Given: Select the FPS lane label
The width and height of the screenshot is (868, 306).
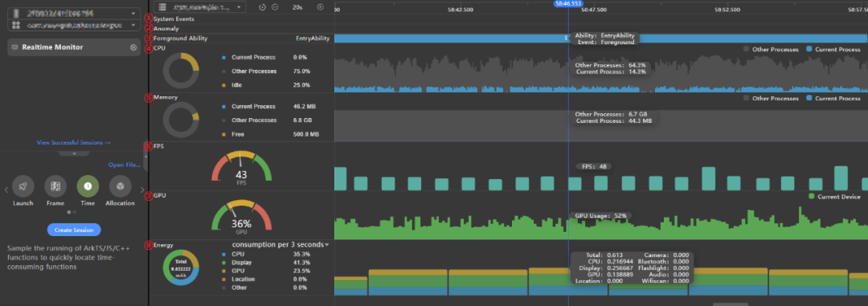Looking at the screenshot, I should (x=158, y=147).
